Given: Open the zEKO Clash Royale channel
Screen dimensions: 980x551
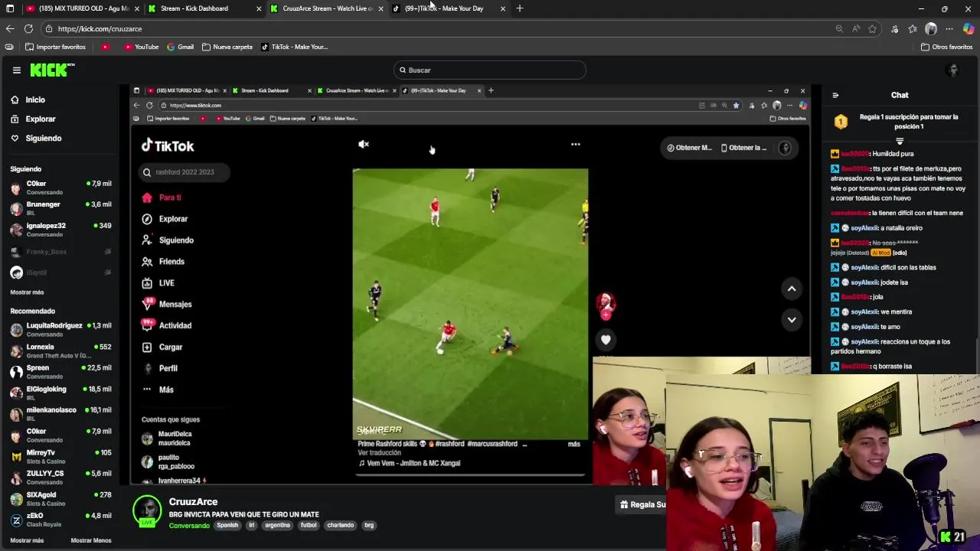Looking at the screenshot, I should 61,519.
